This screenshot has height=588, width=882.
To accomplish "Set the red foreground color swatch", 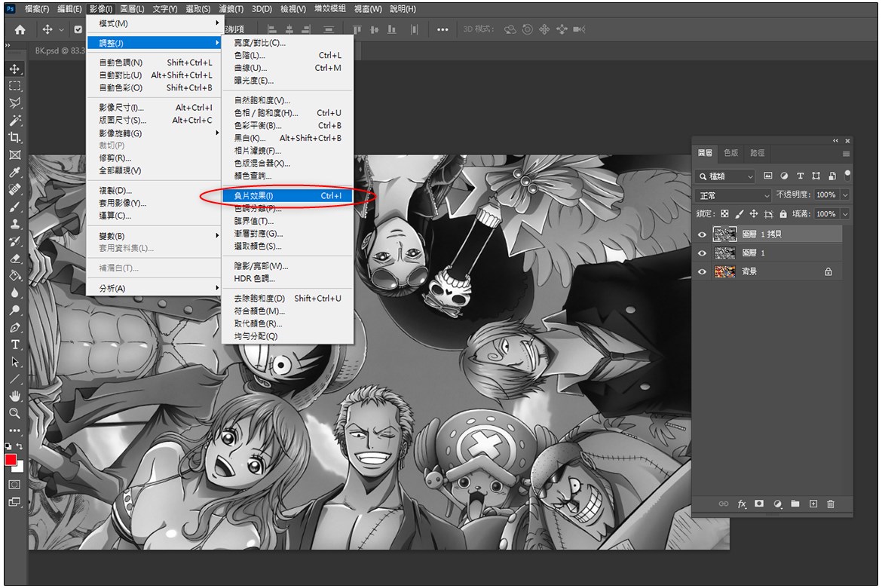I will point(10,459).
